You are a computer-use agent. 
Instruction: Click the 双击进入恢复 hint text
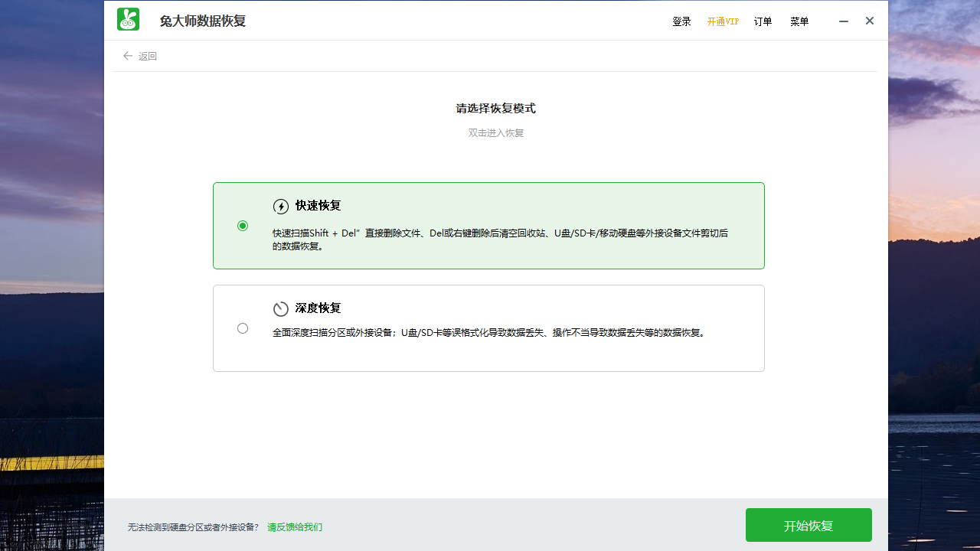(x=495, y=132)
